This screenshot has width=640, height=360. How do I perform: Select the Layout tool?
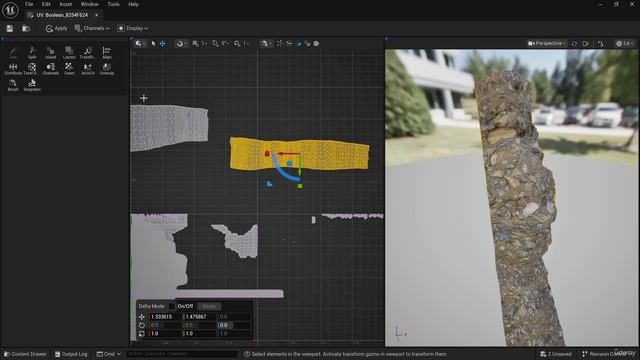69,53
